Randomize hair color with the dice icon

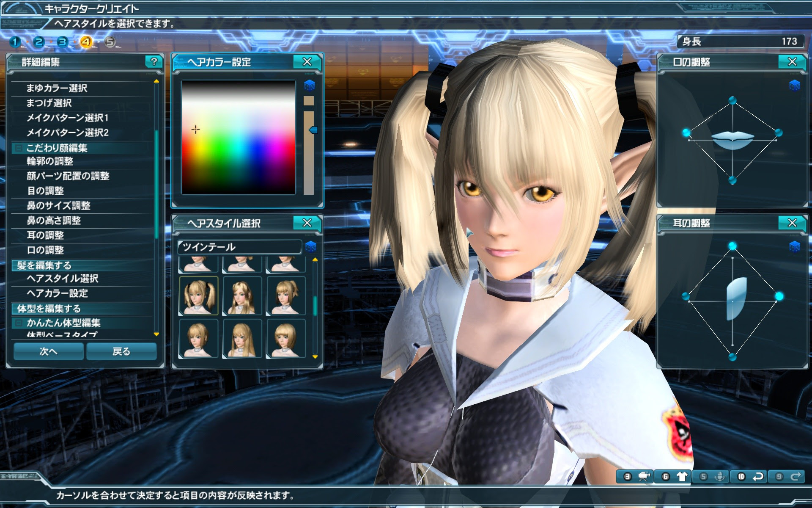[x=310, y=86]
